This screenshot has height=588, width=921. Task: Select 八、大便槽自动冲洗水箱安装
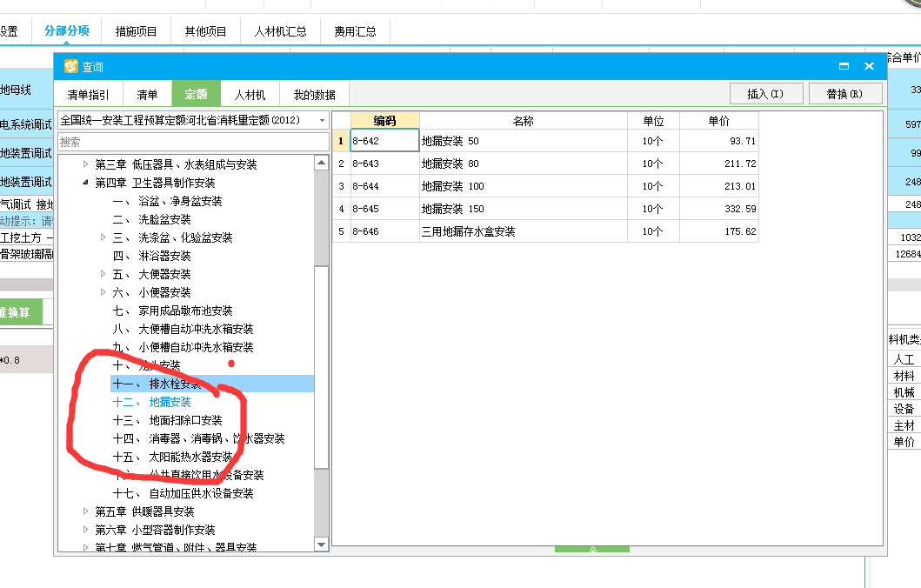[x=184, y=329]
